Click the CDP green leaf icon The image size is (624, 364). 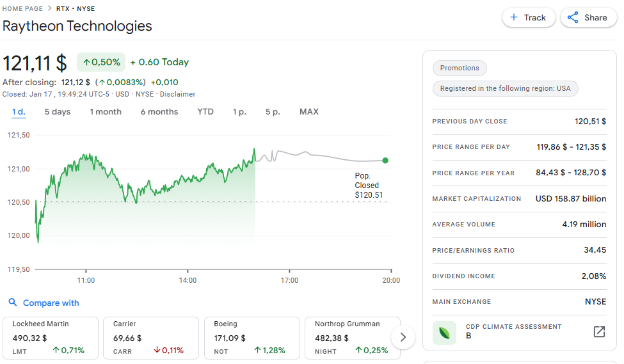pos(445,333)
